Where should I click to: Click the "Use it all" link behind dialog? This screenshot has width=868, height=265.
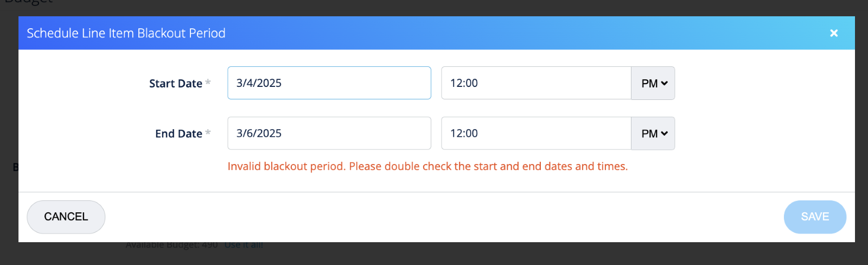pyautogui.click(x=244, y=245)
